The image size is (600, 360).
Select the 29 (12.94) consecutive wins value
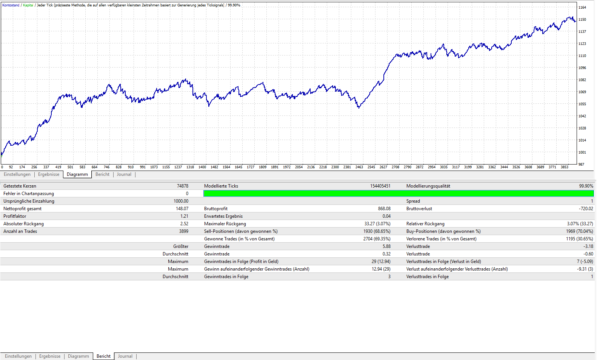[x=381, y=262]
